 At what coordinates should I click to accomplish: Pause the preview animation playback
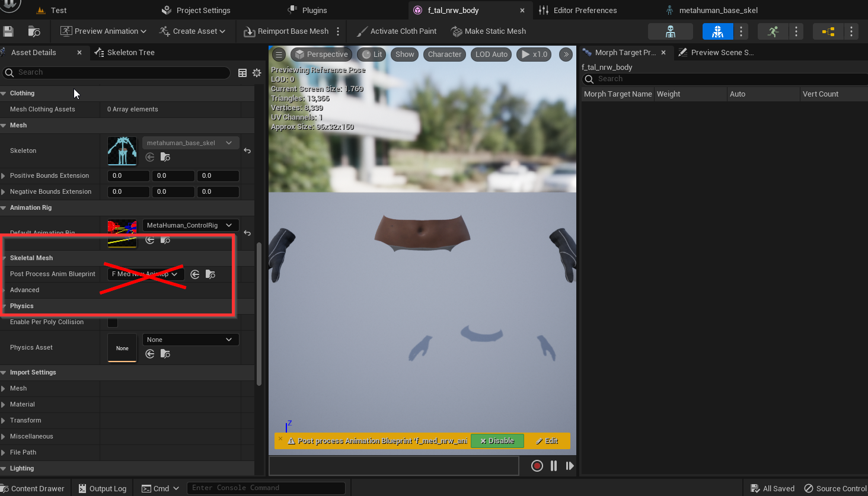(554, 466)
